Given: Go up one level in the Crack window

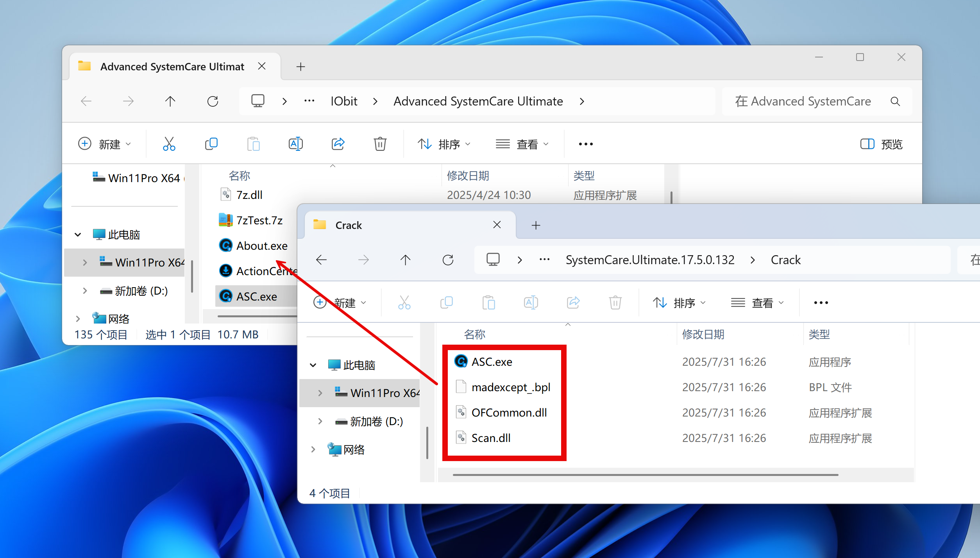Looking at the screenshot, I should click(405, 260).
